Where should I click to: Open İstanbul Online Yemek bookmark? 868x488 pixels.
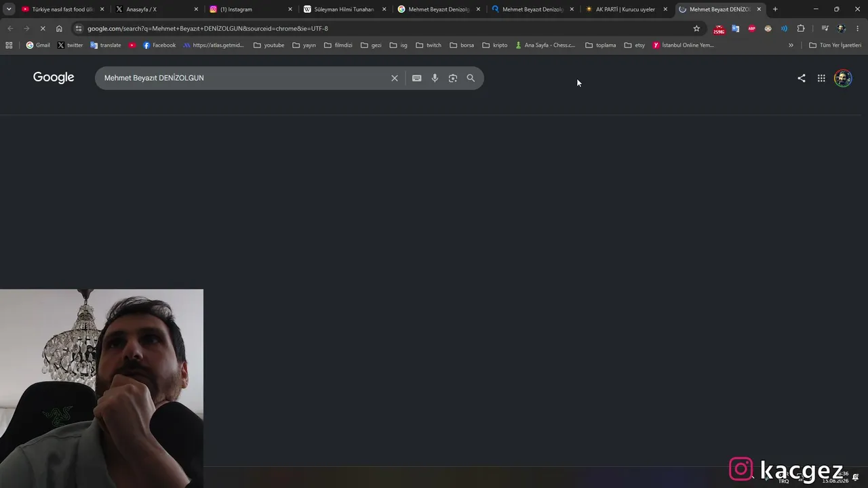pos(684,45)
